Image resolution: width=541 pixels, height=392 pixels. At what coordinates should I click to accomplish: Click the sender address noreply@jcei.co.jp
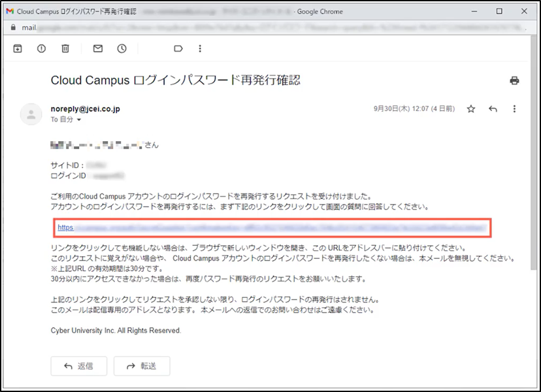[85, 109]
